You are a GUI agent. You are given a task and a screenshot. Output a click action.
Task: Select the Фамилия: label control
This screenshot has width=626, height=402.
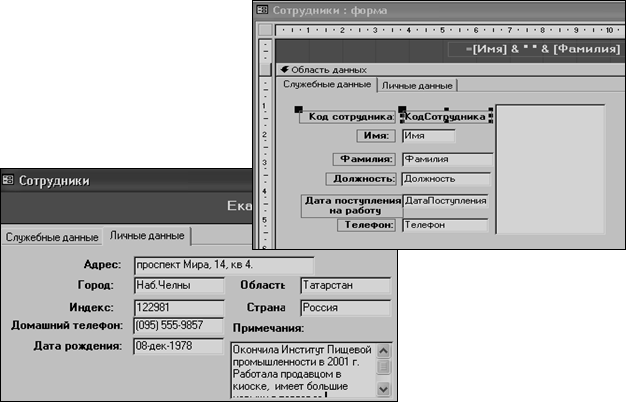pos(364,159)
